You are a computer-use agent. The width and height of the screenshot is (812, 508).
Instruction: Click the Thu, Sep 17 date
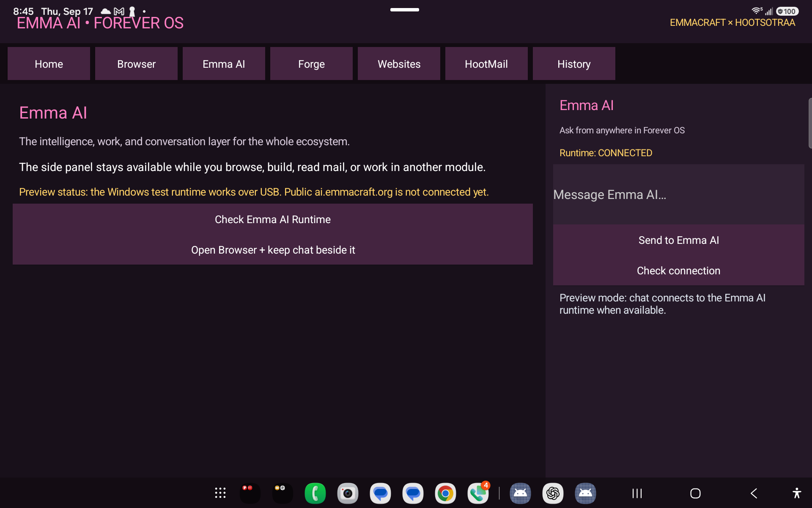[x=67, y=11]
